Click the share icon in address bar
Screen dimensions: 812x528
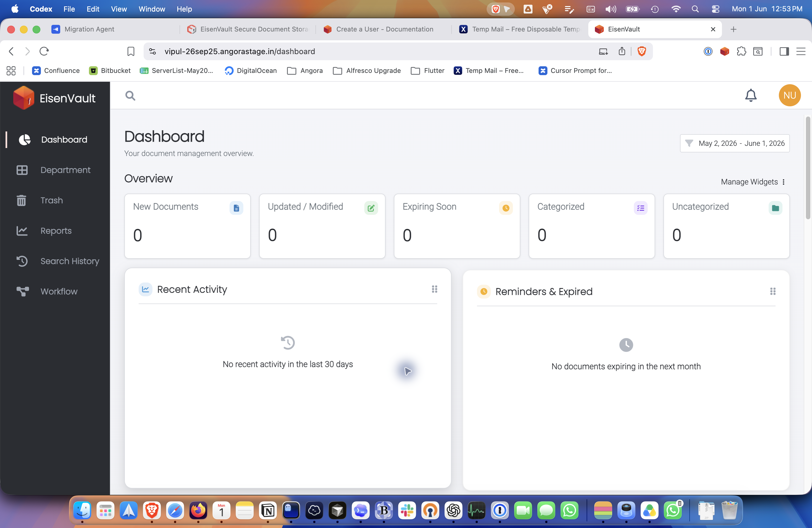click(x=622, y=51)
